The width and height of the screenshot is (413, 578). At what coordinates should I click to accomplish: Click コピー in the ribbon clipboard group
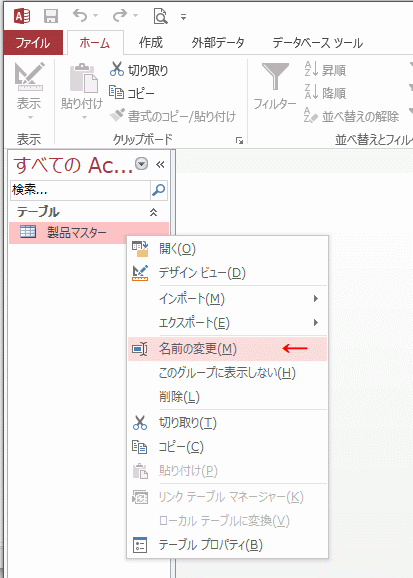pos(132,93)
